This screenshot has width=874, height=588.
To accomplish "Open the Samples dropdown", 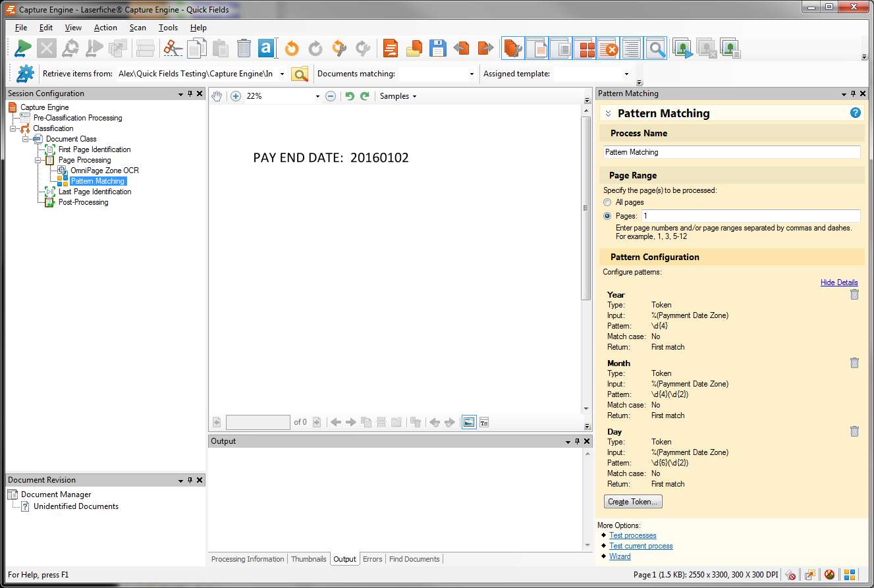I will (x=398, y=96).
